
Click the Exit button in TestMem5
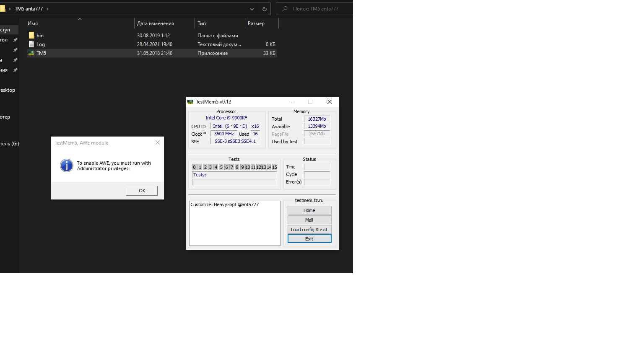[309, 239]
